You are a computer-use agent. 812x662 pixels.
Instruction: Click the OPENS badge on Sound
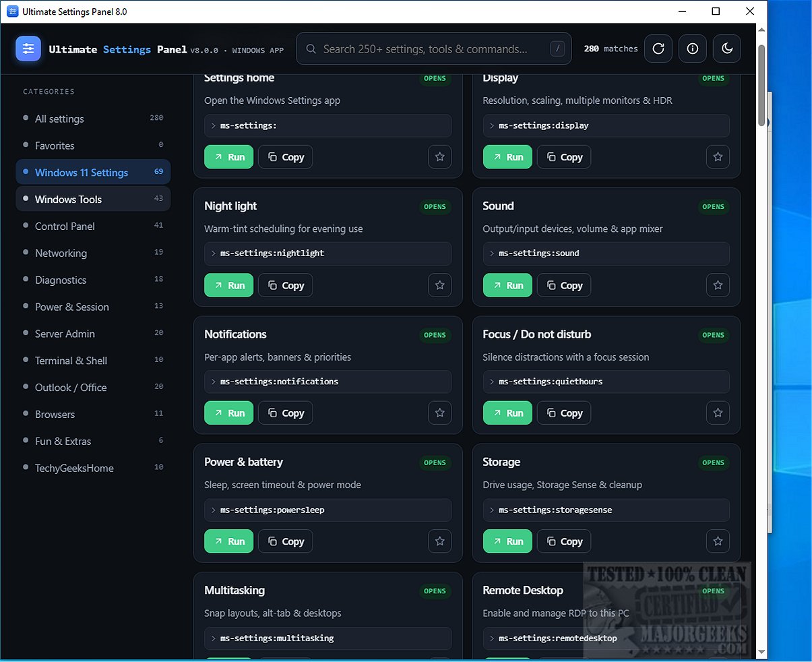coord(713,207)
